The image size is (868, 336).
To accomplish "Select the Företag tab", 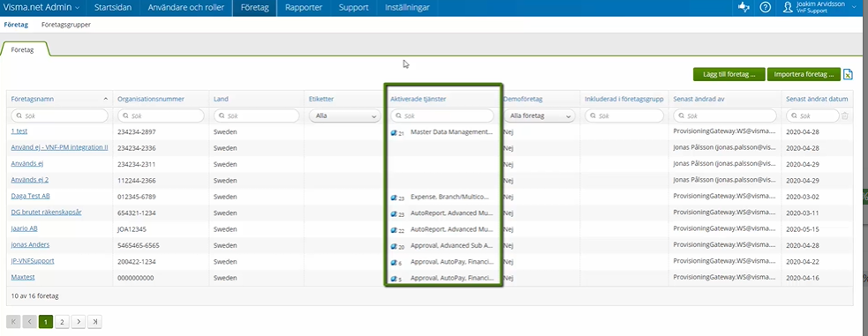I will click(x=22, y=49).
